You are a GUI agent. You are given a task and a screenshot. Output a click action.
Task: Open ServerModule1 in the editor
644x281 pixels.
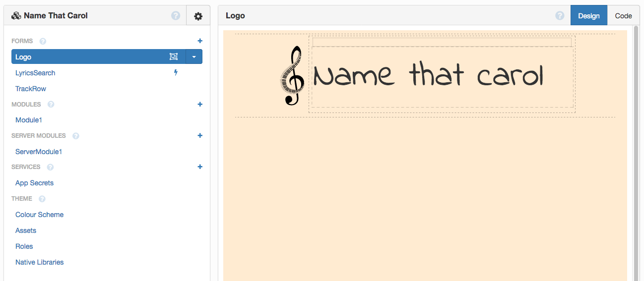(x=39, y=152)
